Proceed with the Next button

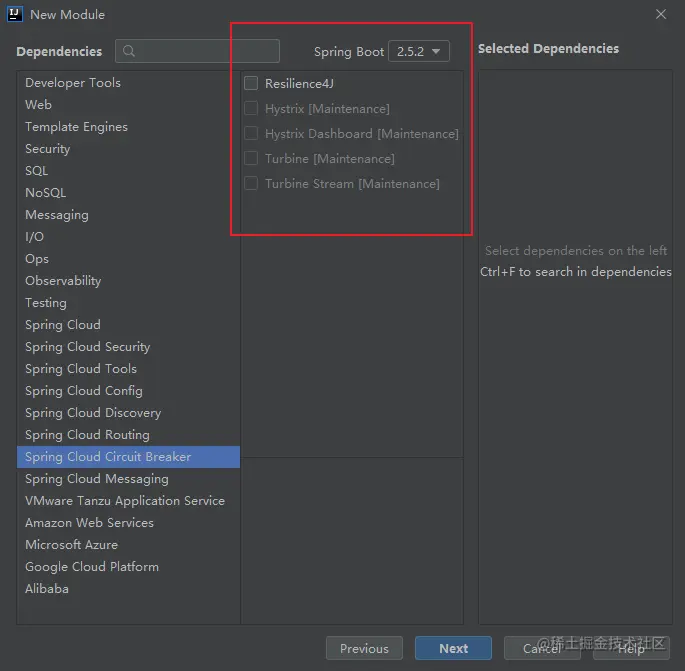point(453,648)
